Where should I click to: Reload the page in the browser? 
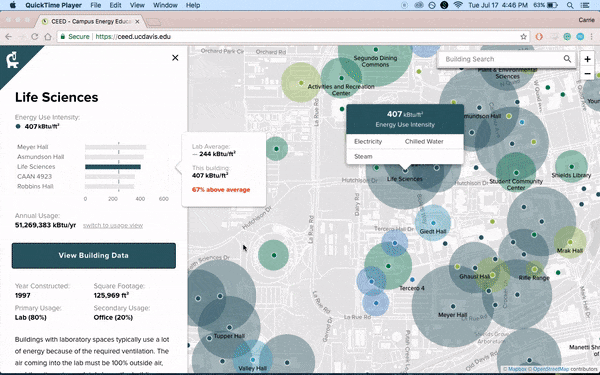point(34,37)
